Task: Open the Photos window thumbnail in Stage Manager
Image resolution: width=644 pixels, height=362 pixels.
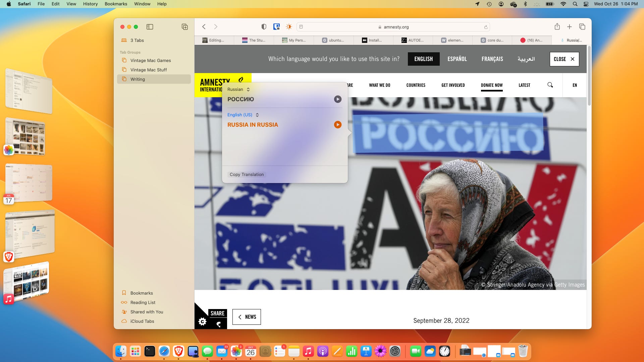Action: 25,137
